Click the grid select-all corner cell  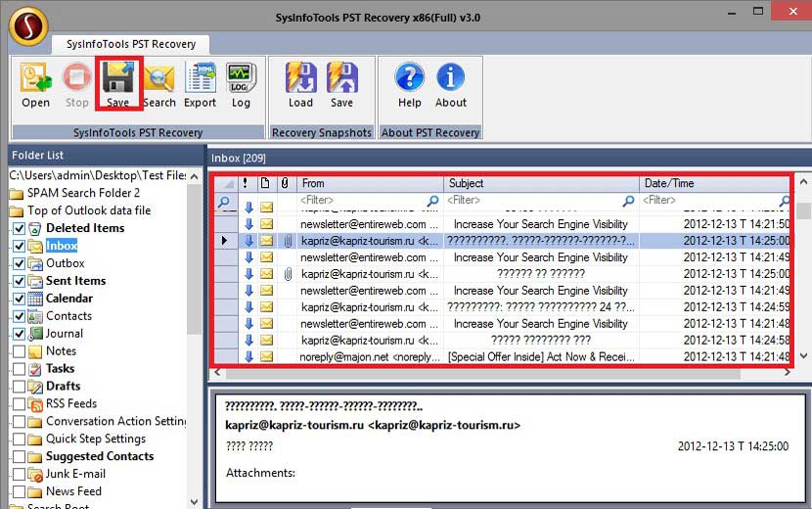(x=226, y=183)
